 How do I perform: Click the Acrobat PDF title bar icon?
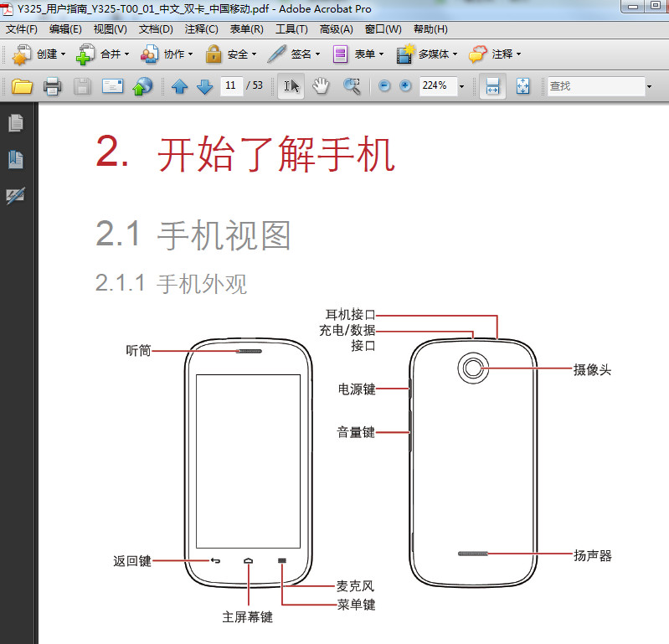click(7, 8)
